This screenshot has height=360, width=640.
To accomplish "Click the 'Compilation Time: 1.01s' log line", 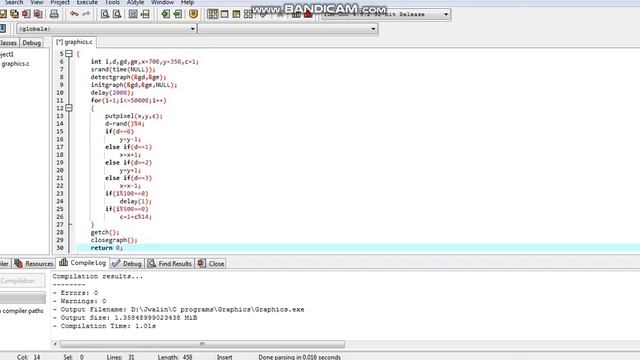I will pos(104,326).
